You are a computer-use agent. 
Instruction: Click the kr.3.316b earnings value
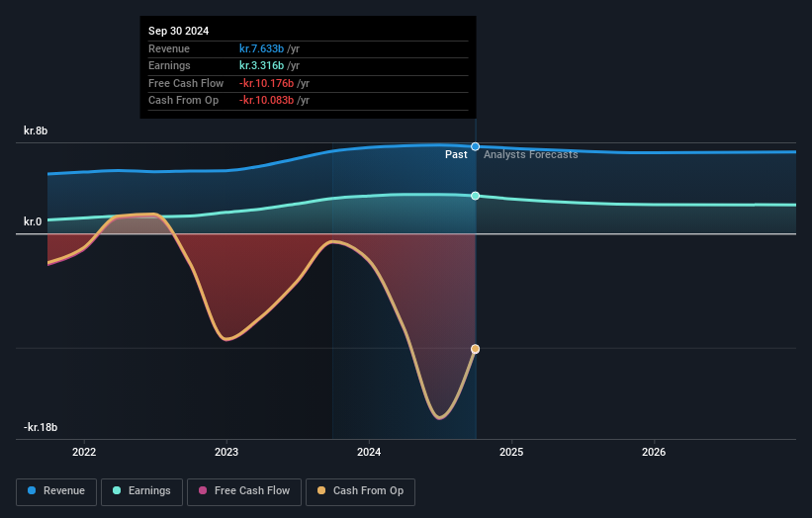[x=261, y=65]
